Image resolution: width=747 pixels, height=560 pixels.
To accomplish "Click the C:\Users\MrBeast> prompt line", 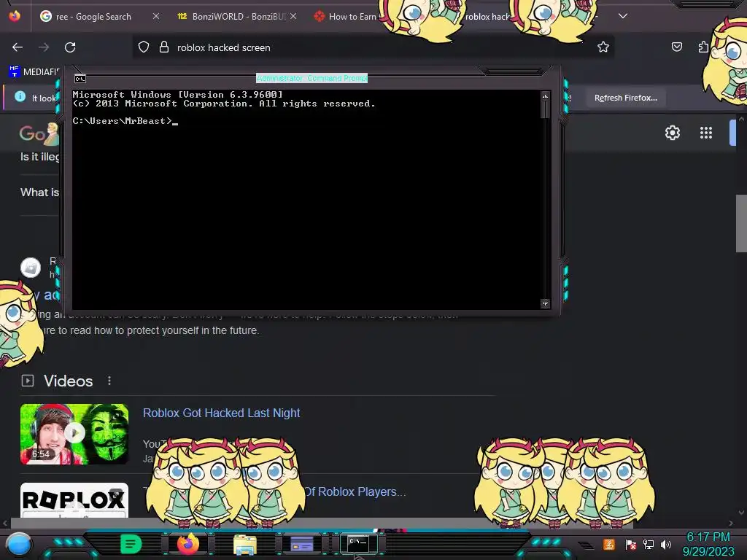I will pyautogui.click(x=125, y=121).
